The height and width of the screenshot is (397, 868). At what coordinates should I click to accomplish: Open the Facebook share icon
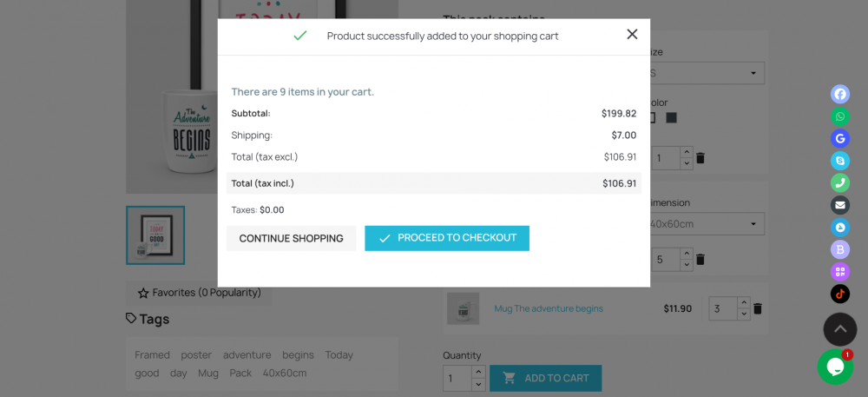[x=839, y=94]
